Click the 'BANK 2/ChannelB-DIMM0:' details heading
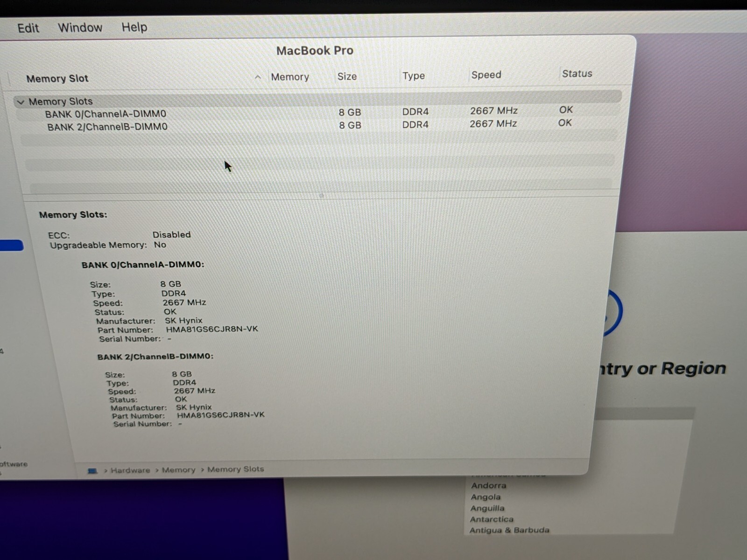The height and width of the screenshot is (560, 747). tap(155, 357)
